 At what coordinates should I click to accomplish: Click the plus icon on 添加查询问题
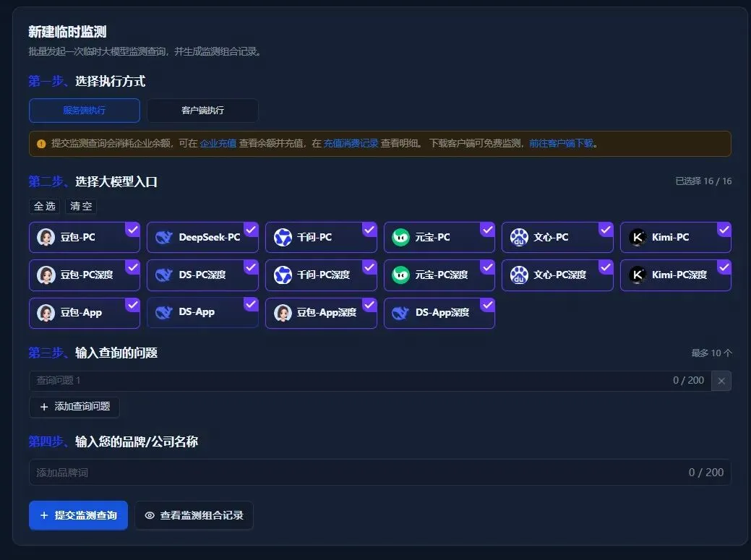44,407
